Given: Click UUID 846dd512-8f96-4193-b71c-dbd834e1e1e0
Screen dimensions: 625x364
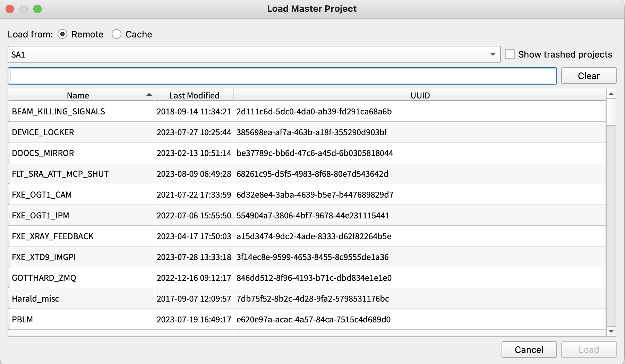Looking at the screenshot, I should [x=314, y=278].
